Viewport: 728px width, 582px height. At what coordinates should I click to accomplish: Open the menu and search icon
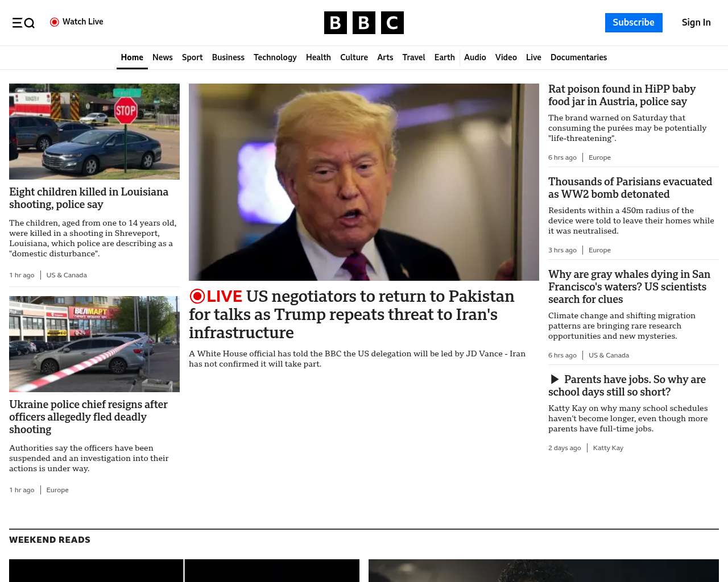pyautogui.click(x=23, y=23)
